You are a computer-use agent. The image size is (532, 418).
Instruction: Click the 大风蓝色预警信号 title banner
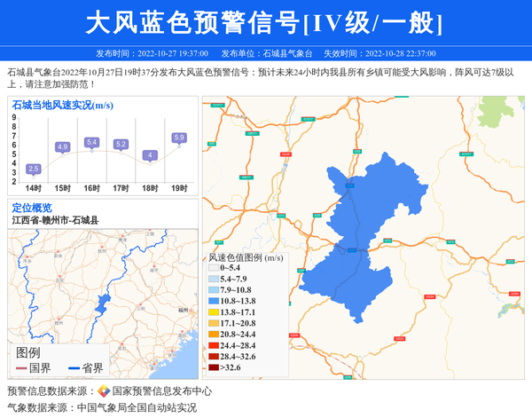point(265,21)
